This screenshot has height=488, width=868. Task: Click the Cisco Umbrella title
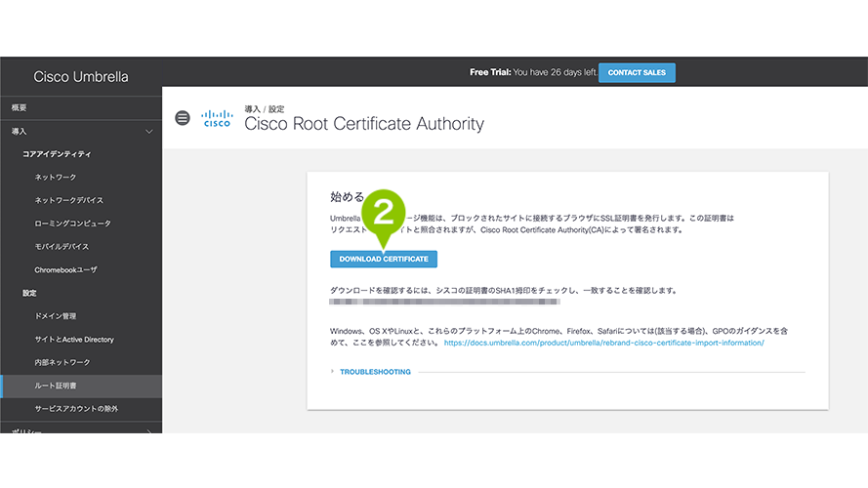tap(81, 77)
